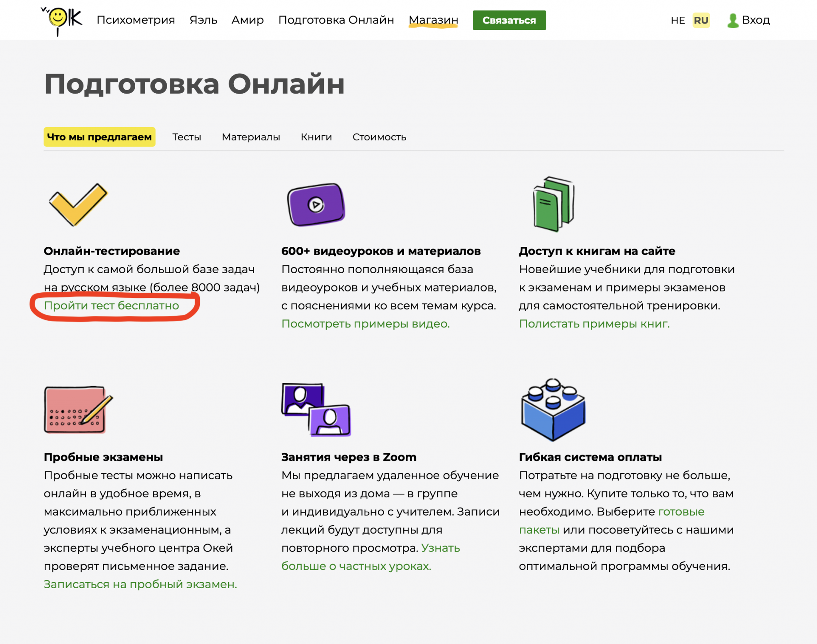This screenshot has height=644, width=817.
Task: Switch to the Тесты tab
Action: (187, 137)
